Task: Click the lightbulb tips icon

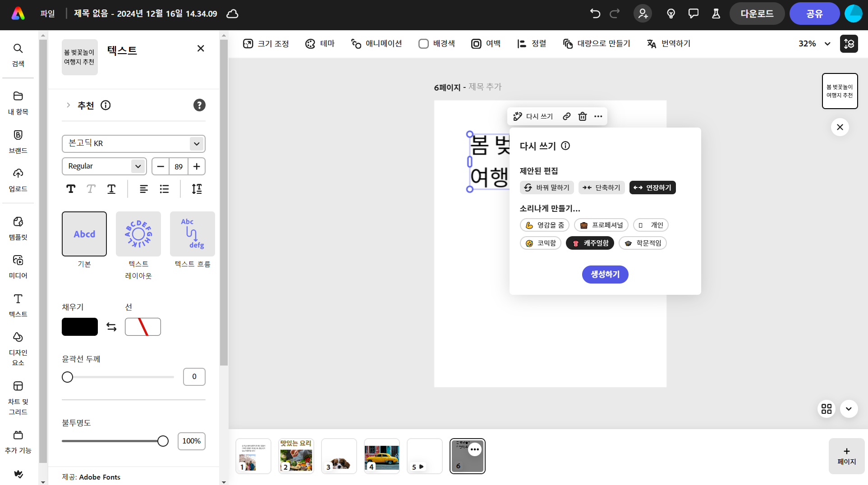Action: point(671,14)
